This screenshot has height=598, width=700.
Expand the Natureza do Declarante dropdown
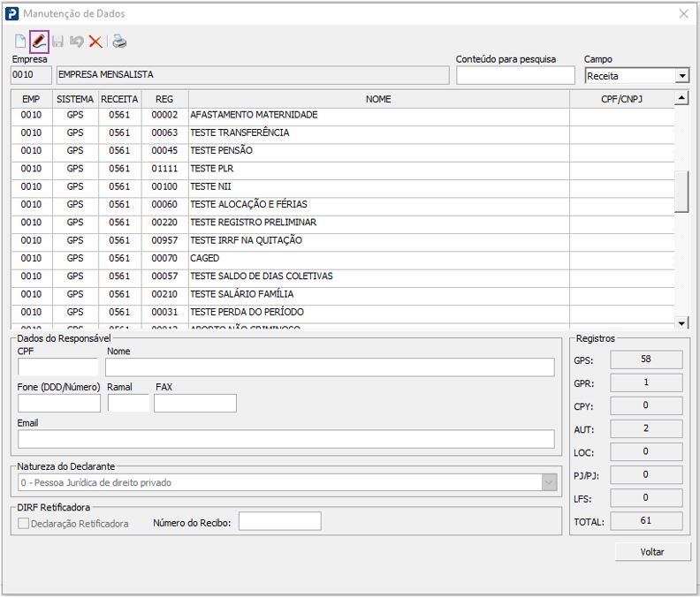pos(550,482)
